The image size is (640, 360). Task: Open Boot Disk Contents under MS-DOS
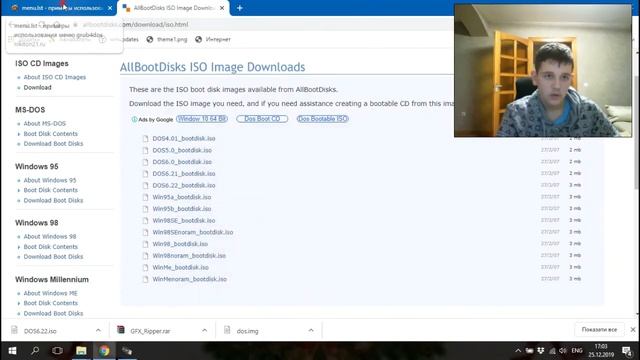coord(50,133)
